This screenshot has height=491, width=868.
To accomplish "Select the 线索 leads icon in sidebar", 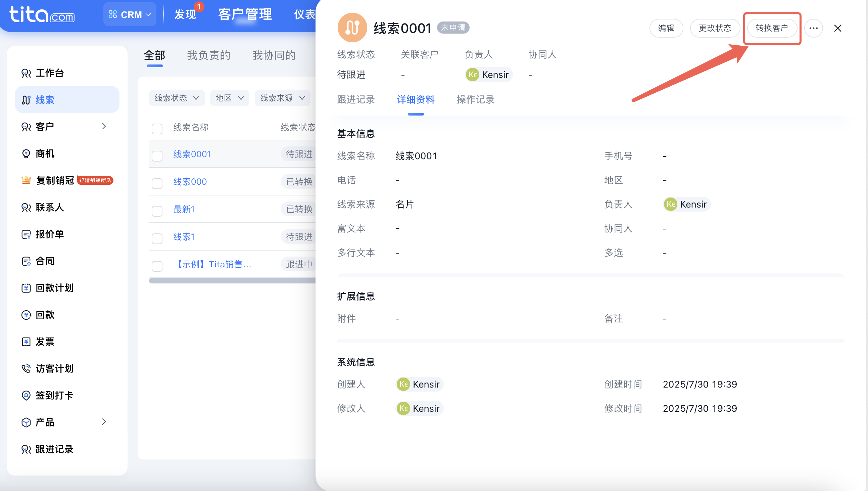I will (26, 100).
